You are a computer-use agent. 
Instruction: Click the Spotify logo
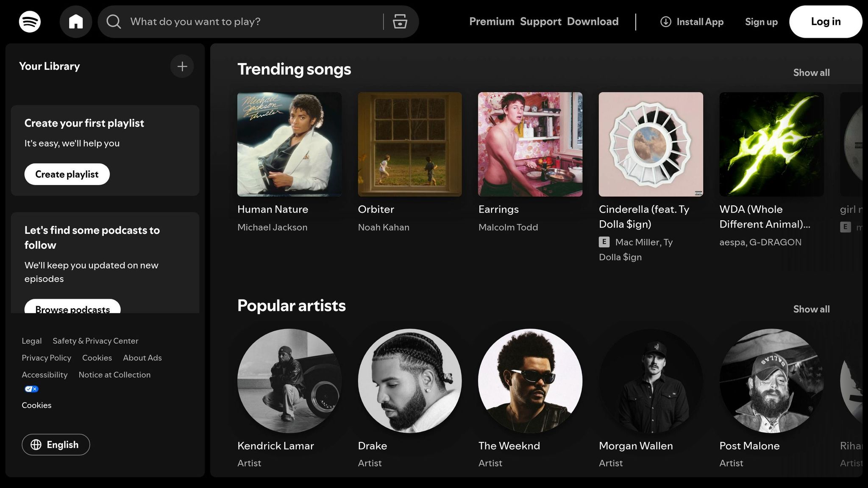click(x=30, y=22)
